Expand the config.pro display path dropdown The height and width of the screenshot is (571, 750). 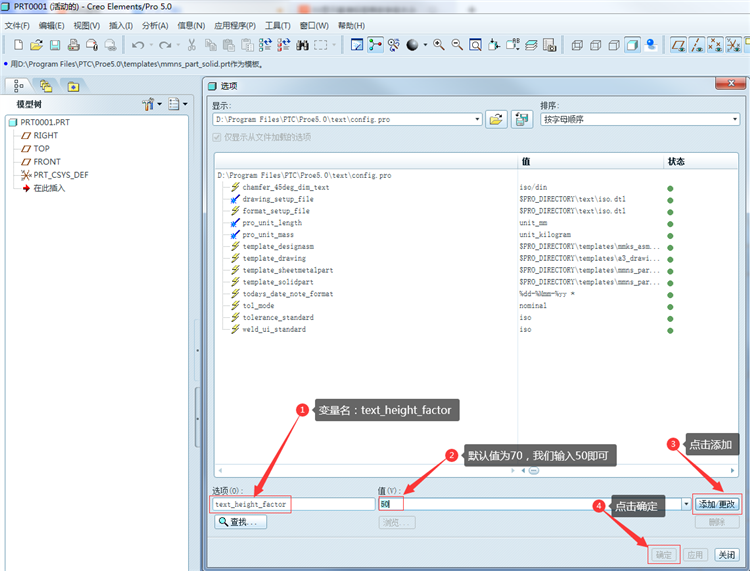[x=477, y=119]
